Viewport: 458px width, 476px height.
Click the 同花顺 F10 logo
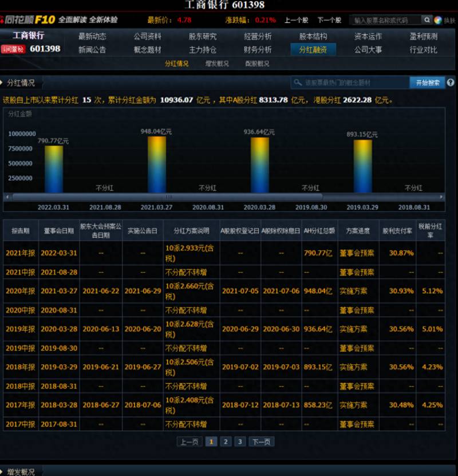coord(29,20)
